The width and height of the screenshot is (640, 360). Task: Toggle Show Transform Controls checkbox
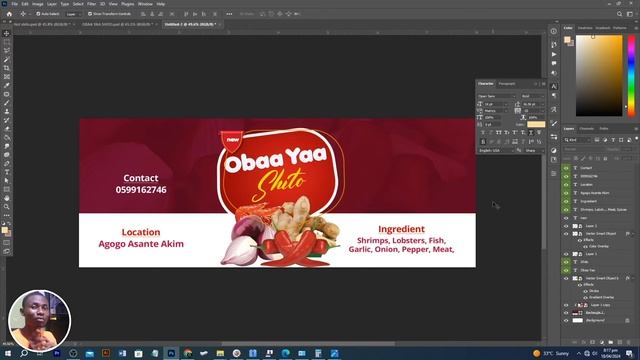(90, 14)
